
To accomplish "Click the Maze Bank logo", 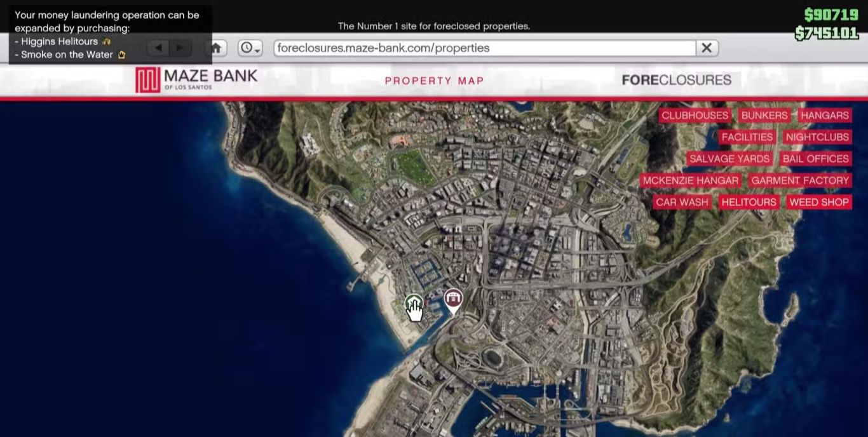I will 196,80.
